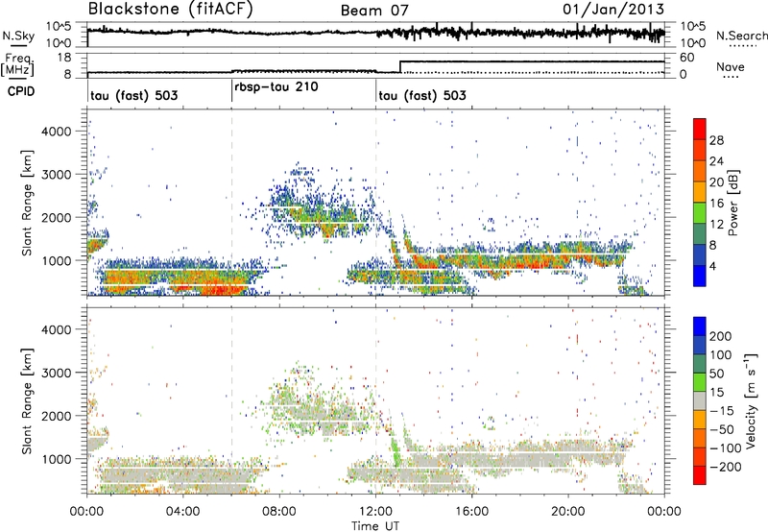The width and height of the screenshot is (768, 532).
Task: Click the 'Nave' legend label
Action: coord(731,66)
